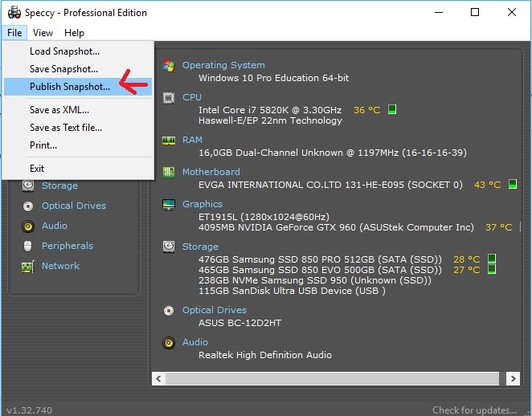Screen dimensions: 532x416
Task: Open Peripherals section in sidebar
Action: tap(68, 246)
